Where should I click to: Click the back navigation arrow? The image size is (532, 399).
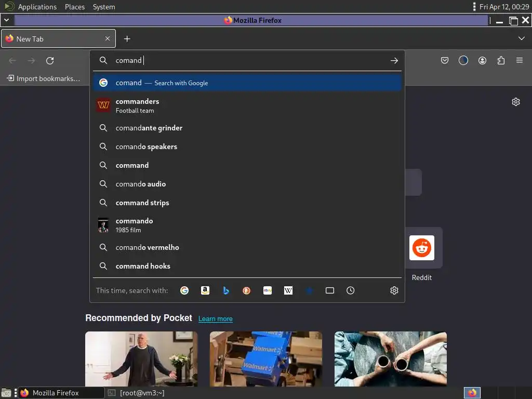[x=12, y=61]
